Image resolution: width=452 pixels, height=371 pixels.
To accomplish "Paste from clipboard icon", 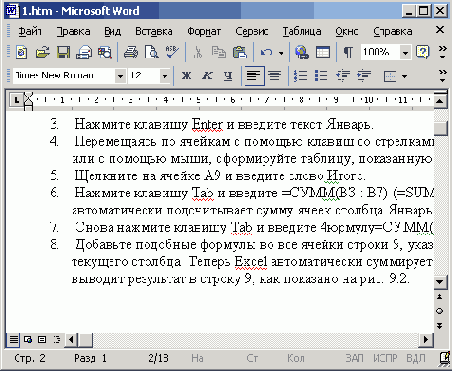I will [240, 52].
